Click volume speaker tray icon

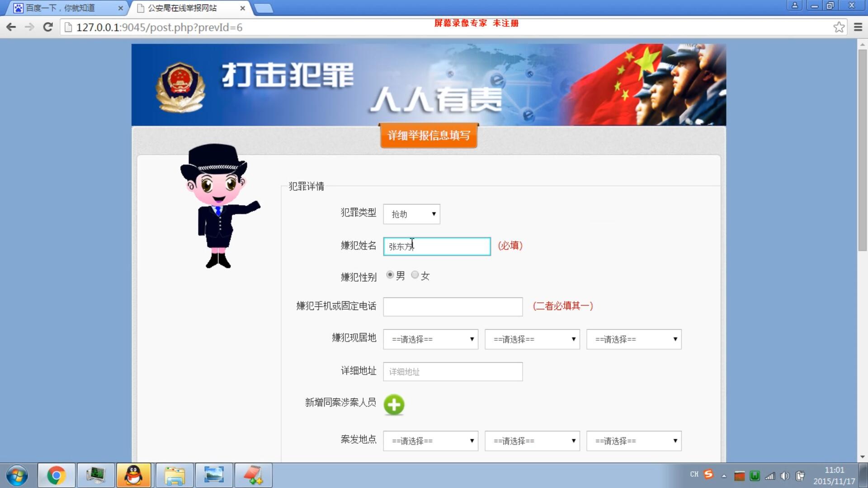[x=785, y=476]
